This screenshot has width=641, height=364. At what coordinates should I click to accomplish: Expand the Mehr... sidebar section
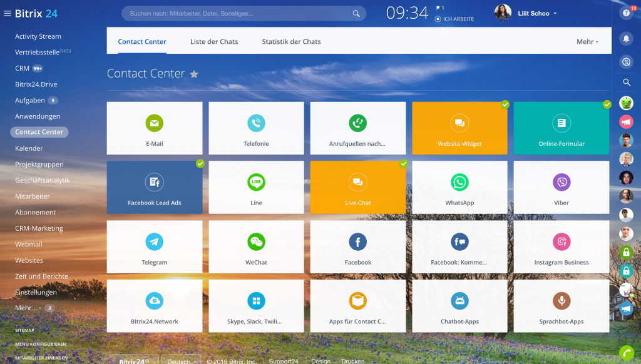26,308
